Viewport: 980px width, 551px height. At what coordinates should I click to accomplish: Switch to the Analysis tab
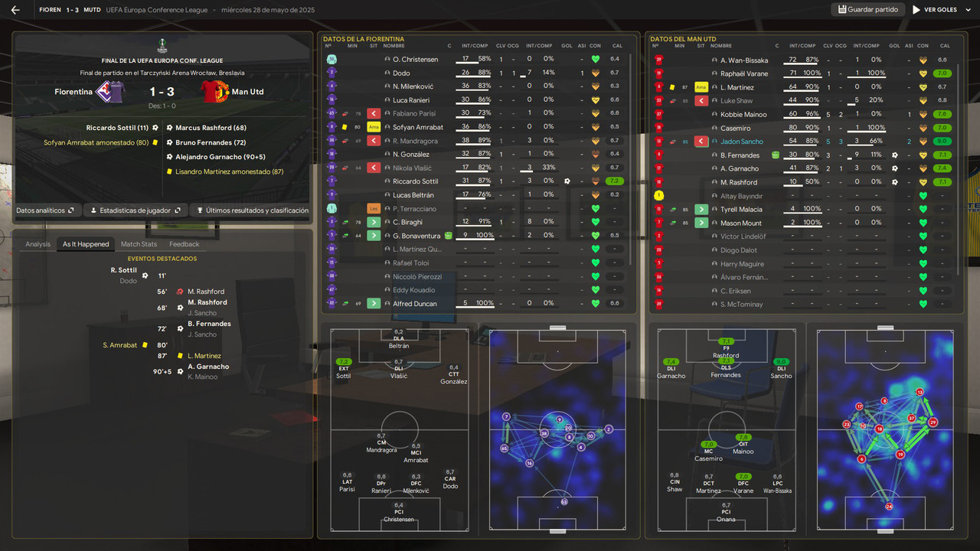pyautogui.click(x=38, y=244)
